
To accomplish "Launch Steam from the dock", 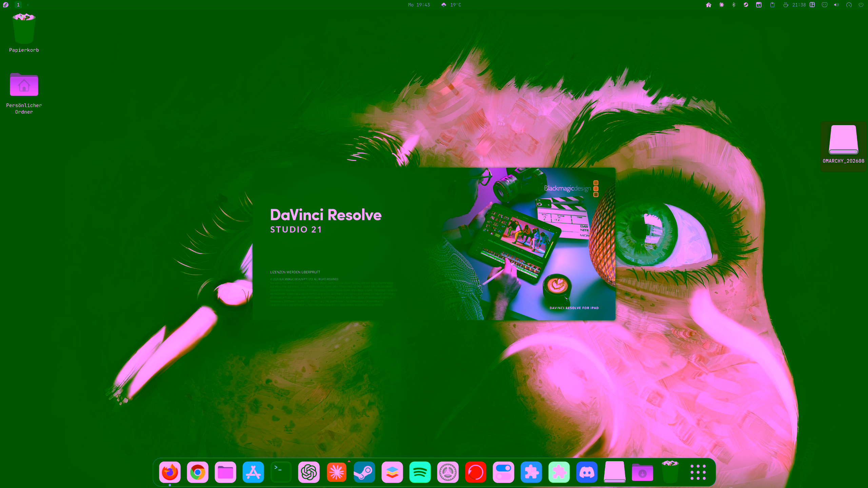I will (x=364, y=472).
